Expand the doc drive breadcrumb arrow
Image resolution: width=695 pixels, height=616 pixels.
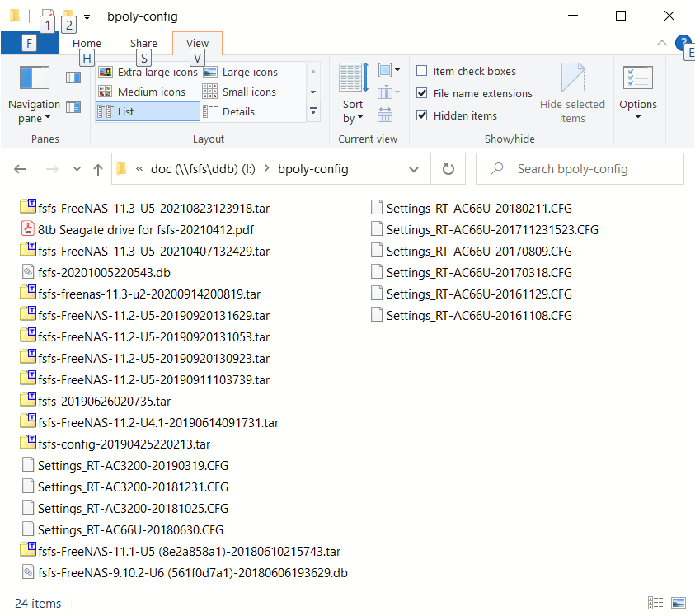click(x=267, y=169)
